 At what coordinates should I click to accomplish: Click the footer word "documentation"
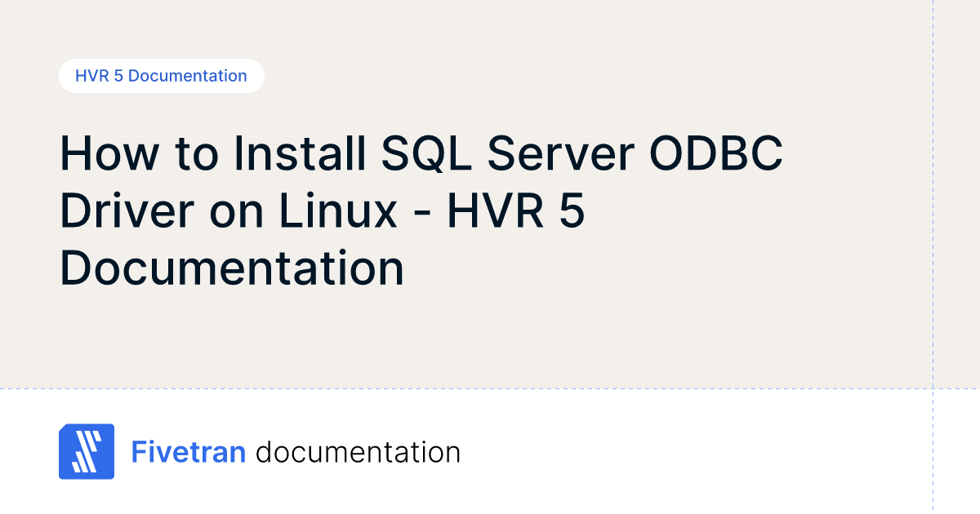pos(358,452)
